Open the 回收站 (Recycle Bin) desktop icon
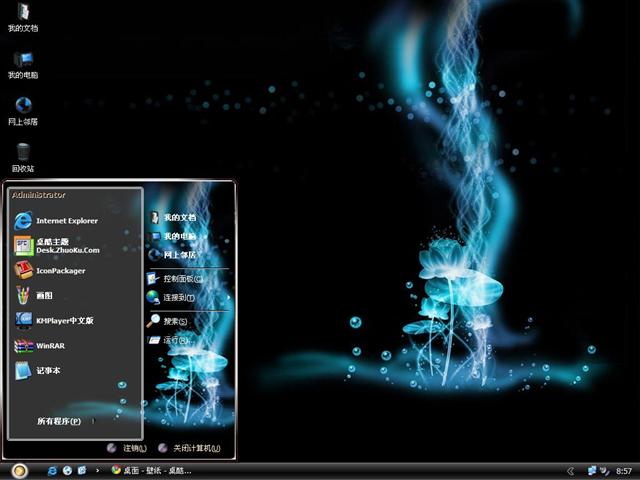Viewport: 640px width, 480px height. point(23,153)
